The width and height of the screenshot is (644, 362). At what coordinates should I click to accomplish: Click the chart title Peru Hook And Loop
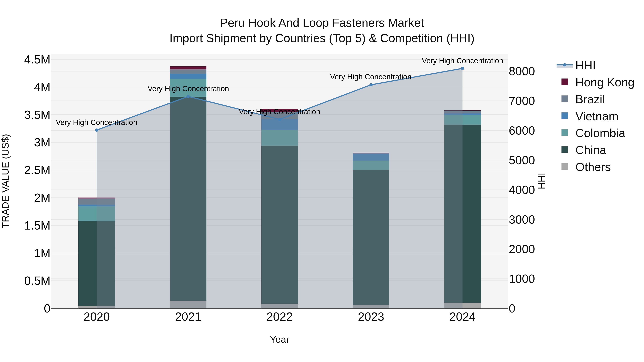click(x=322, y=23)
